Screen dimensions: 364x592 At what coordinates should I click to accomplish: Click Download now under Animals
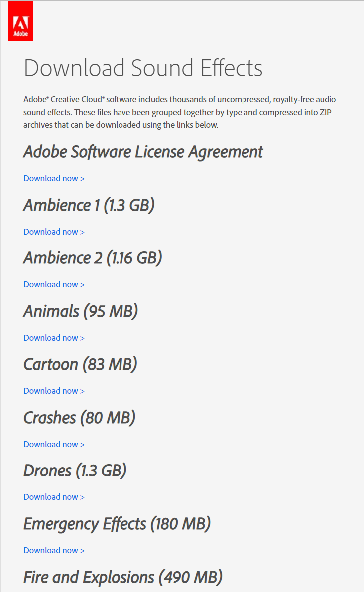(54, 338)
